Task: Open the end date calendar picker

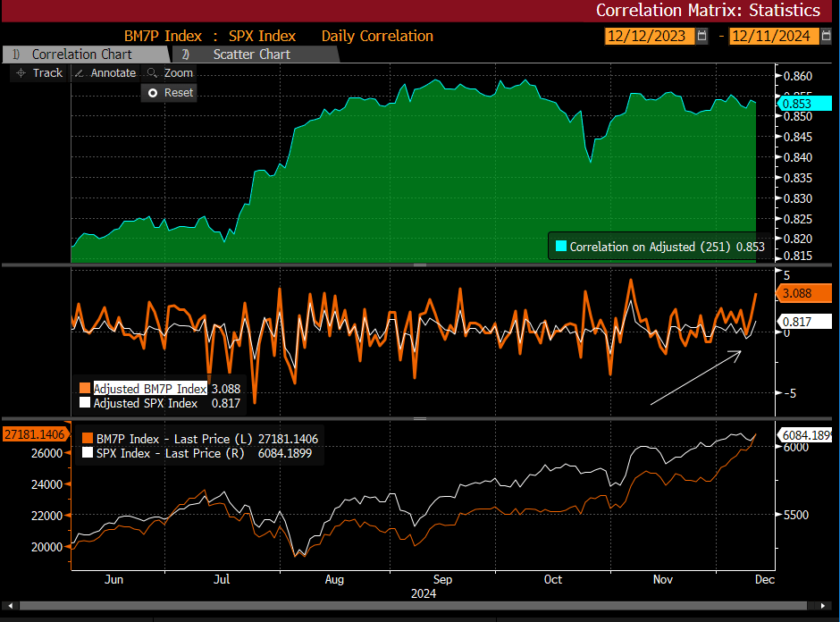Action: (x=827, y=36)
